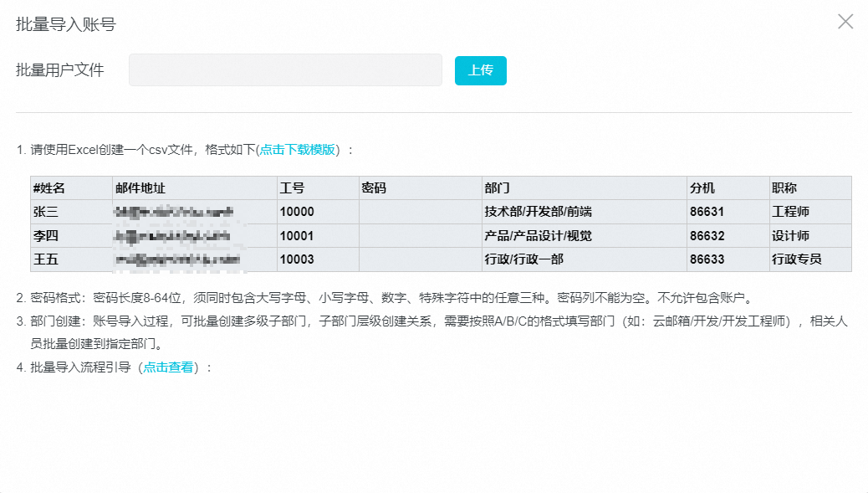Select the 工号 column header
This screenshot has height=493, width=868.
[x=292, y=188]
